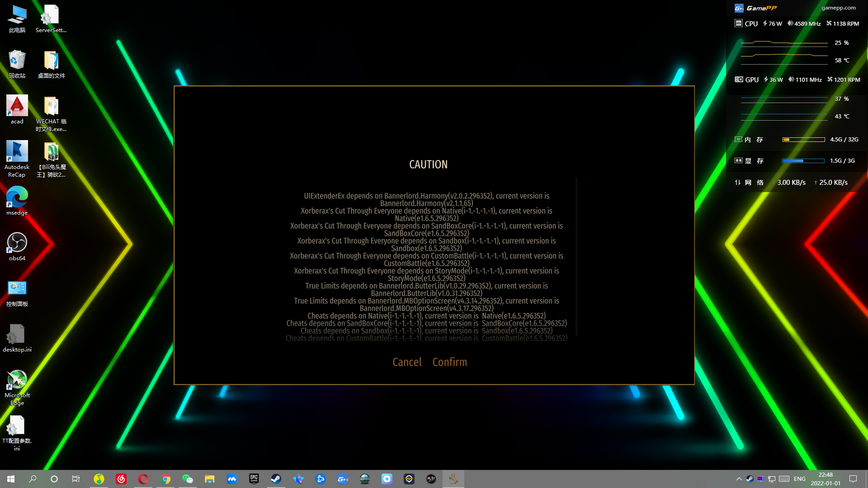This screenshot has height=488, width=868.
Task: Open gamepp.com link in overlay
Action: tap(838, 8)
